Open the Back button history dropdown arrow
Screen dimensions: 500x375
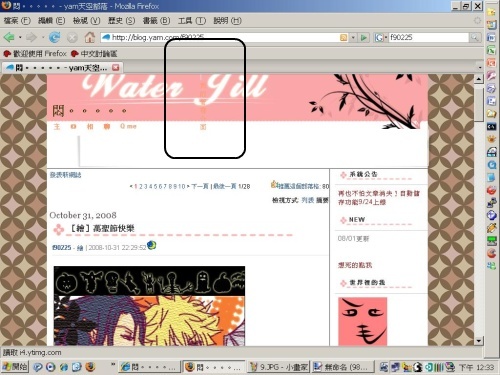[x=20, y=37]
